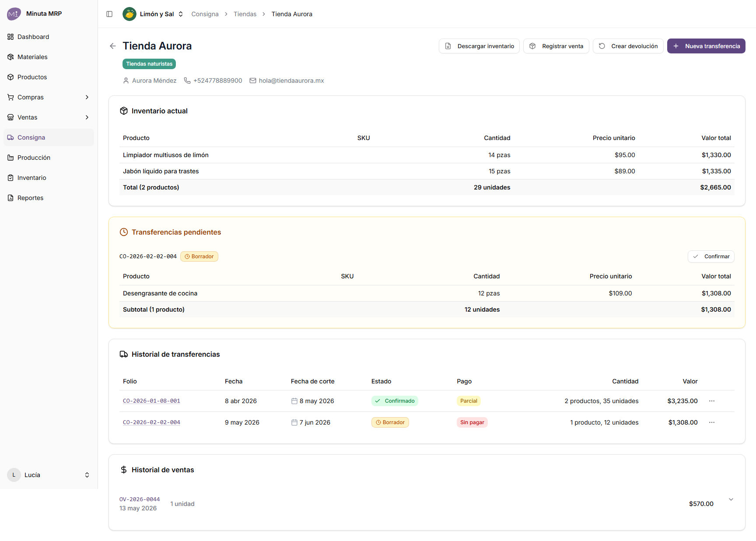Screen dimensions: 756x541
Task: Expand the Compras sidebar submenu
Action: click(87, 97)
